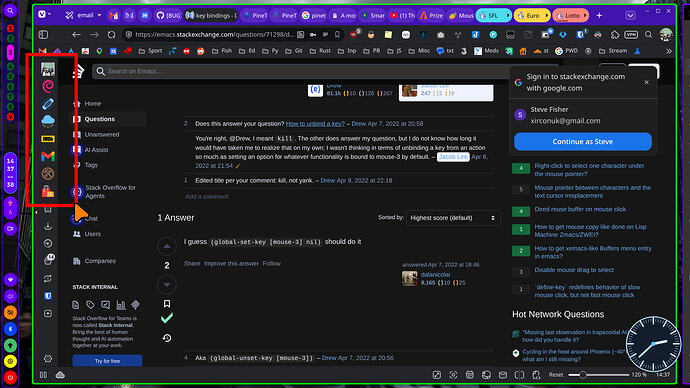This screenshot has width=690, height=388.
Task: Show the answer's activity history icon
Action: coord(167,338)
